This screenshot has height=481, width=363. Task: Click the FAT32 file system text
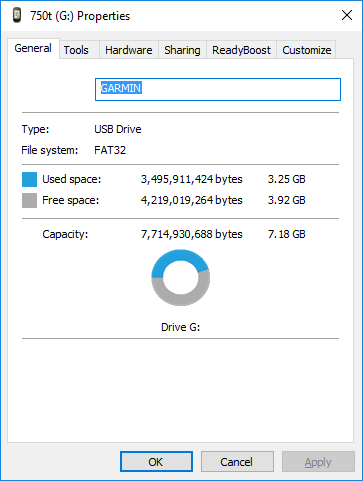110,150
